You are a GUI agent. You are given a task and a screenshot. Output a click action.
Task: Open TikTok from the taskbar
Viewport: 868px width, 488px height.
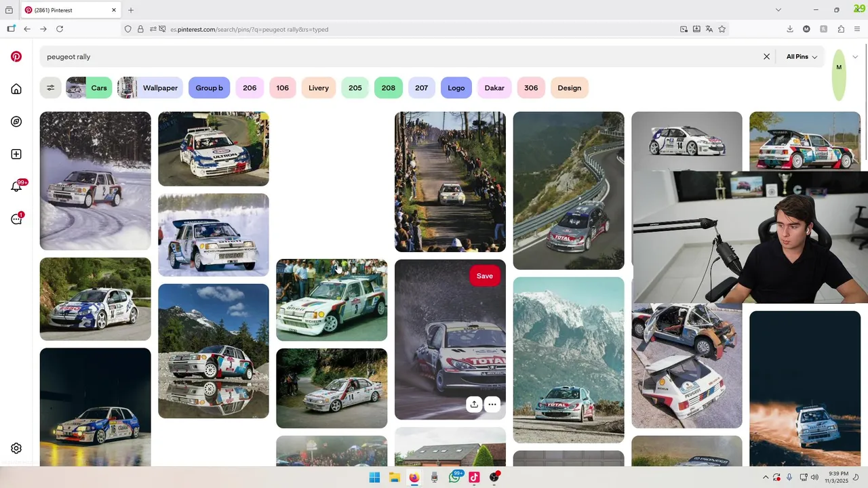click(474, 477)
